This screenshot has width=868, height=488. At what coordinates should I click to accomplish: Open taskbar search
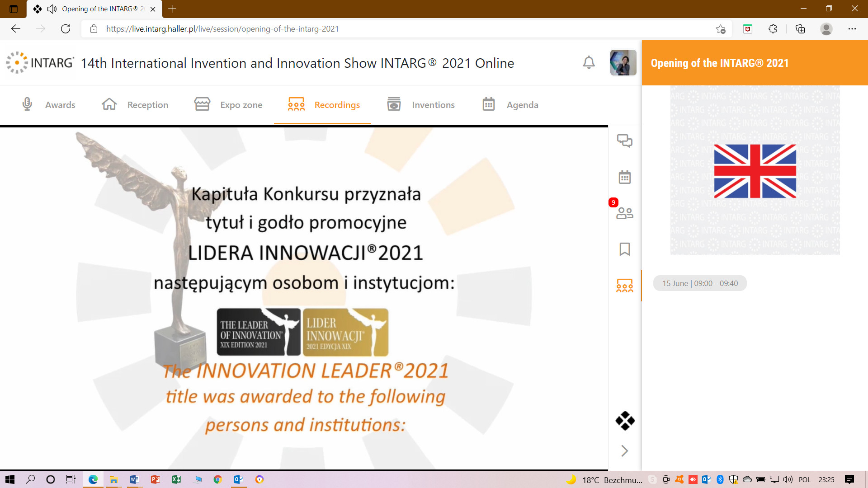(30, 479)
